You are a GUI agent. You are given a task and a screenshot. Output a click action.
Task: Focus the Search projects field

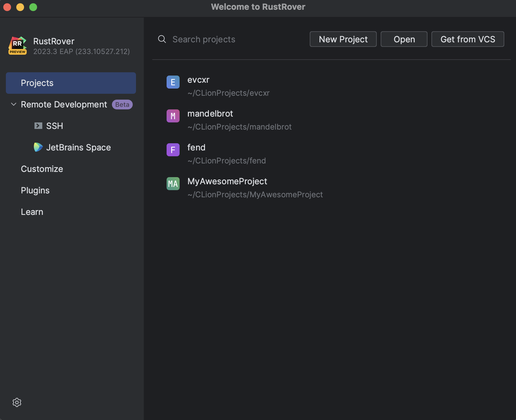(x=228, y=39)
